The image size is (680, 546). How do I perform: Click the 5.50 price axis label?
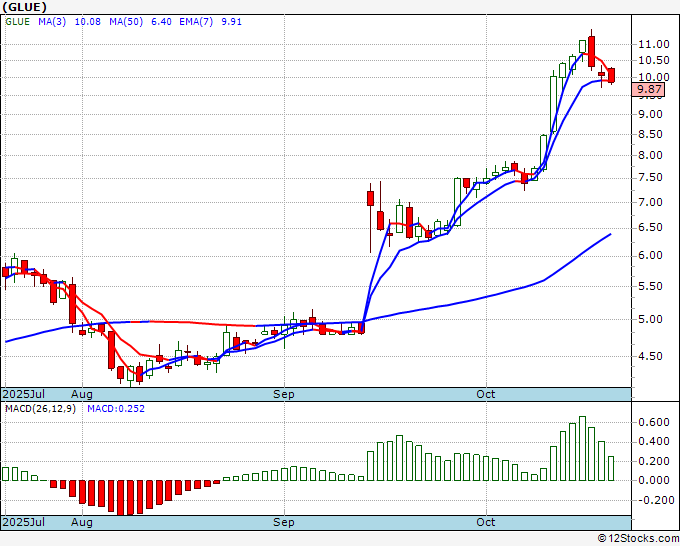(x=651, y=287)
